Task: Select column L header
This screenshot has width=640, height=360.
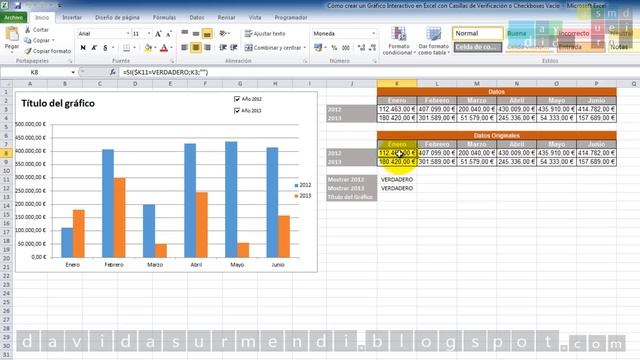Action: click(437, 84)
